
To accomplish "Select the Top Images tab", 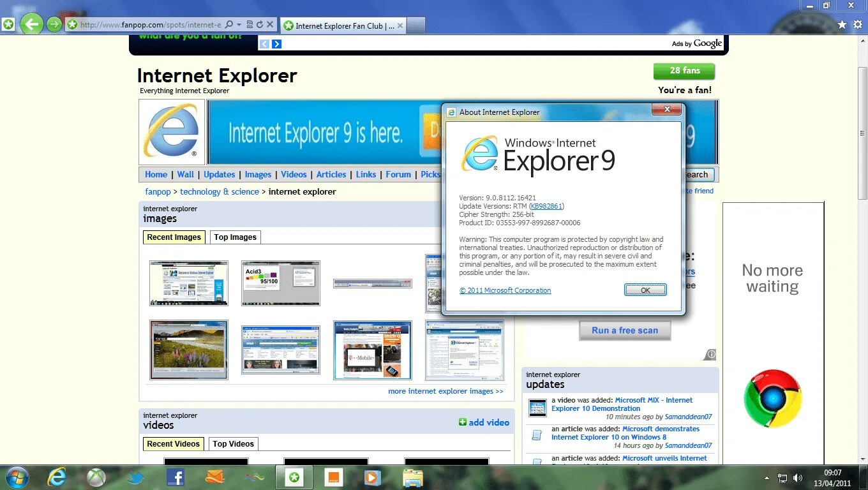I will [236, 237].
